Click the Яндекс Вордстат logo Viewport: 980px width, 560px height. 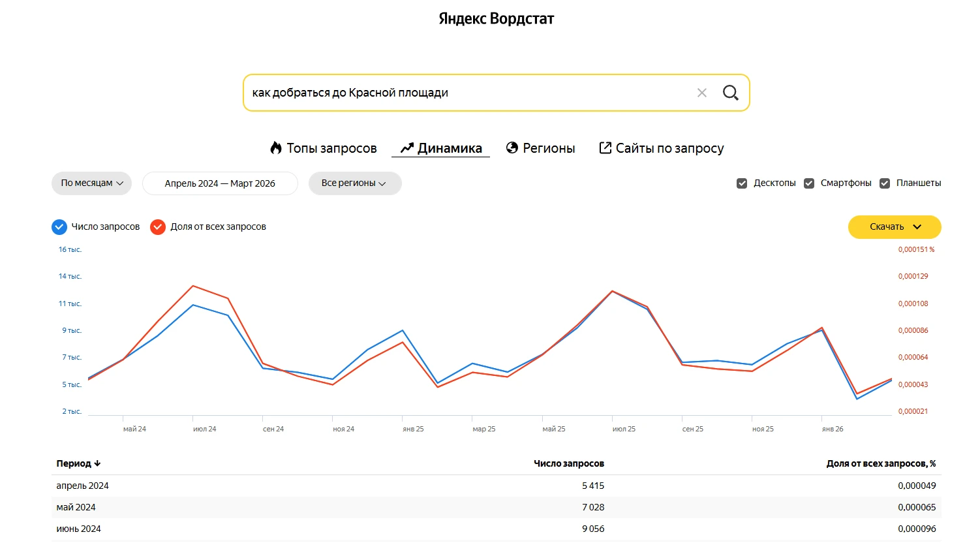tap(496, 18)
